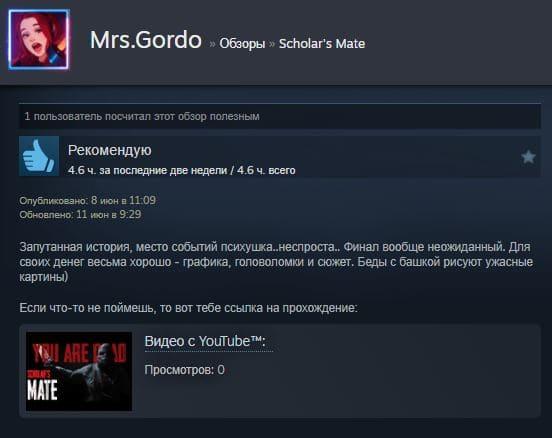Open the YouTube video thumbnail
The image size is (552, 438).
79,371
